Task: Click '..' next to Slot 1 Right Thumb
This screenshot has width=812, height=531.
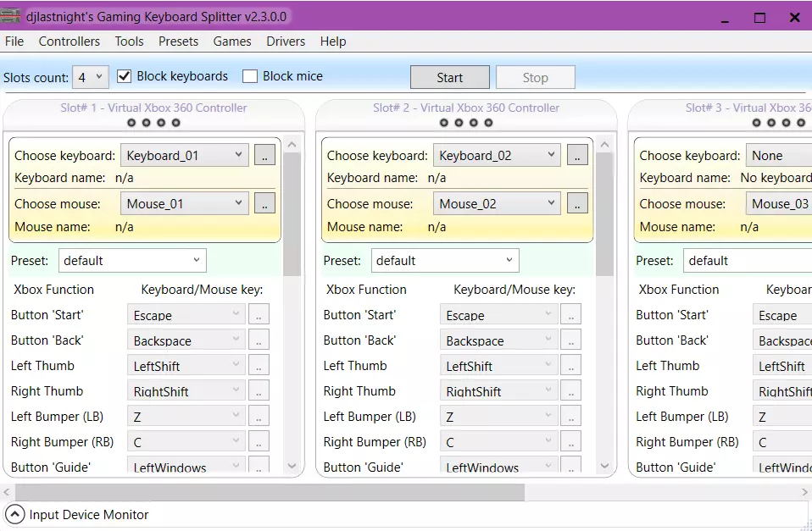Action: 259,390
